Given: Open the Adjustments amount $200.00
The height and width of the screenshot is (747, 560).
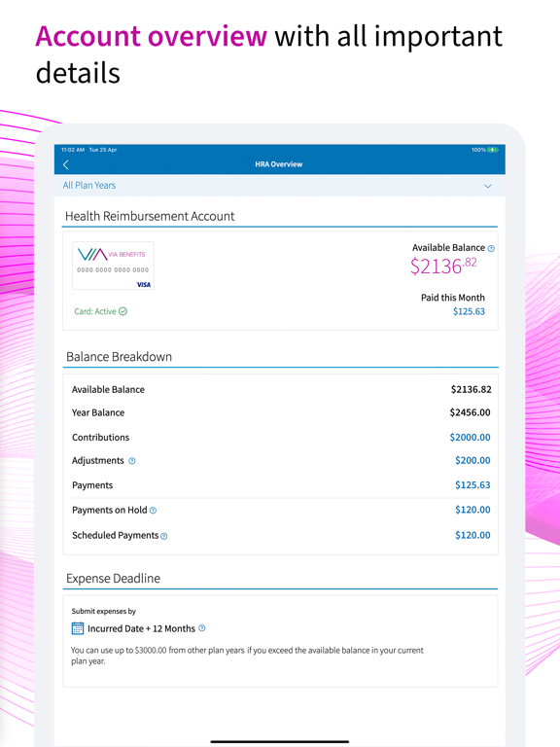Looking at the screenshot, I should [x=472, y=460].
